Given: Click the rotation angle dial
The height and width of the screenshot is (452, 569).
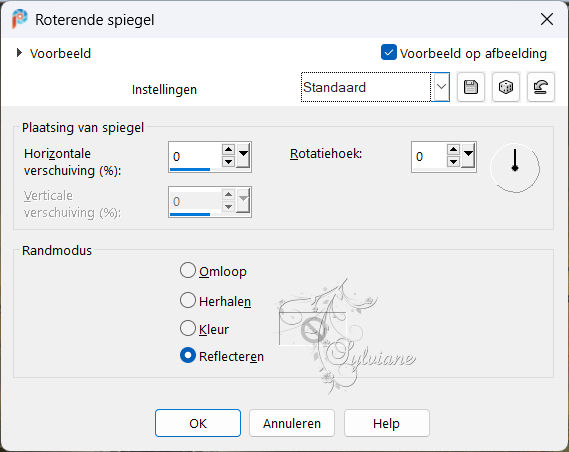Looking at the screenshot, I should tap(515, 168).
